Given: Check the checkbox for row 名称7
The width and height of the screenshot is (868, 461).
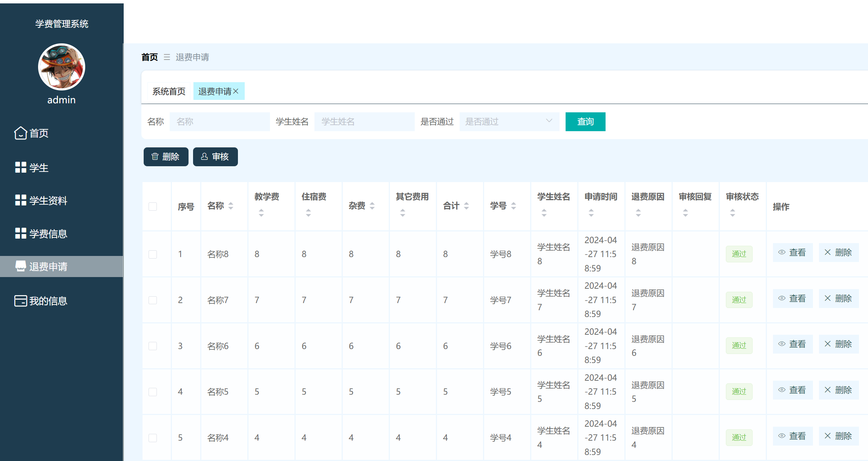Looking at the screenshot, I should point(153,300).
